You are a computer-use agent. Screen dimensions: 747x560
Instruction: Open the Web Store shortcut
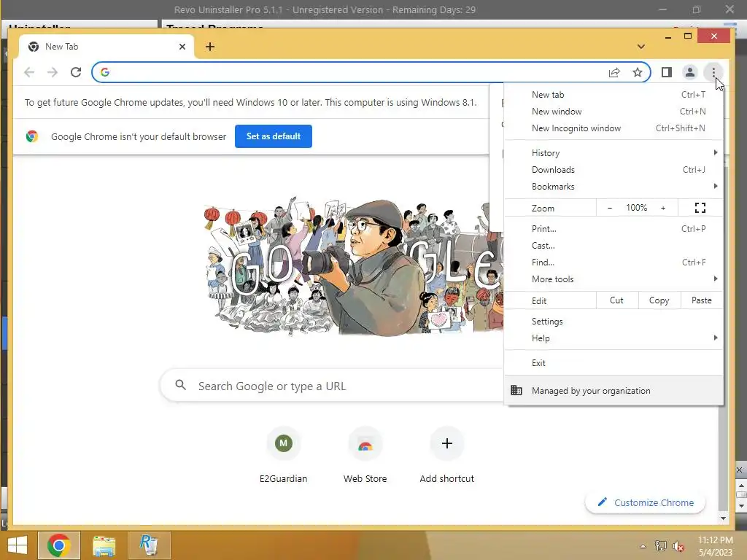click(x=365, y=456)
